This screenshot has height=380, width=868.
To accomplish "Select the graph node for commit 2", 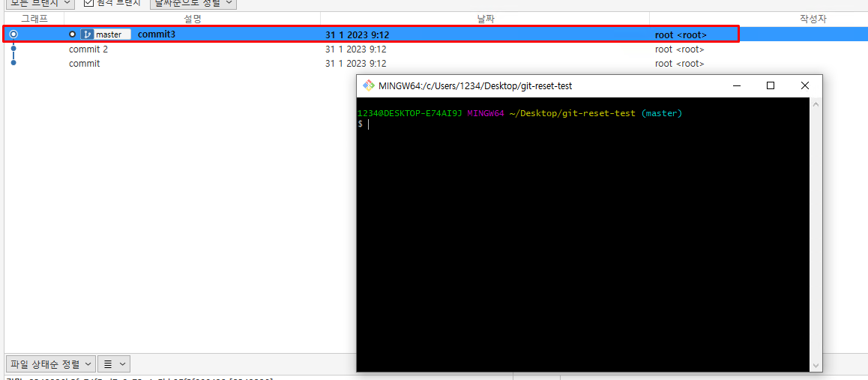I will point(13,49).
